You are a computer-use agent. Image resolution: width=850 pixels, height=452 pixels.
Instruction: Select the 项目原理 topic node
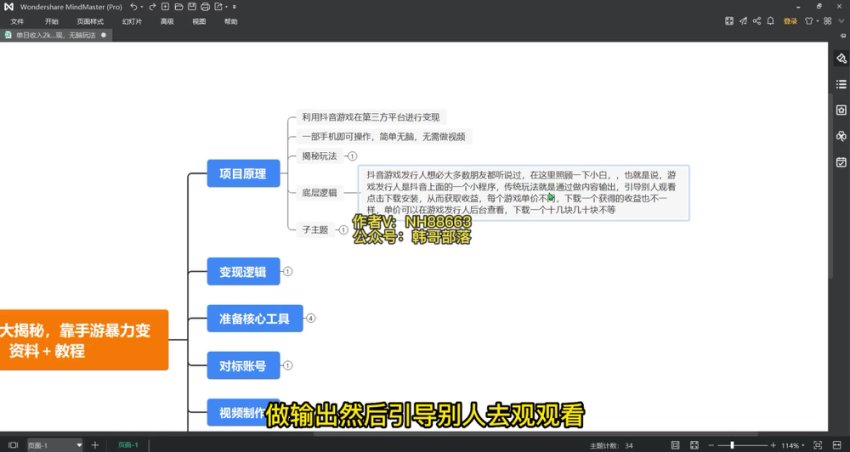242,174
